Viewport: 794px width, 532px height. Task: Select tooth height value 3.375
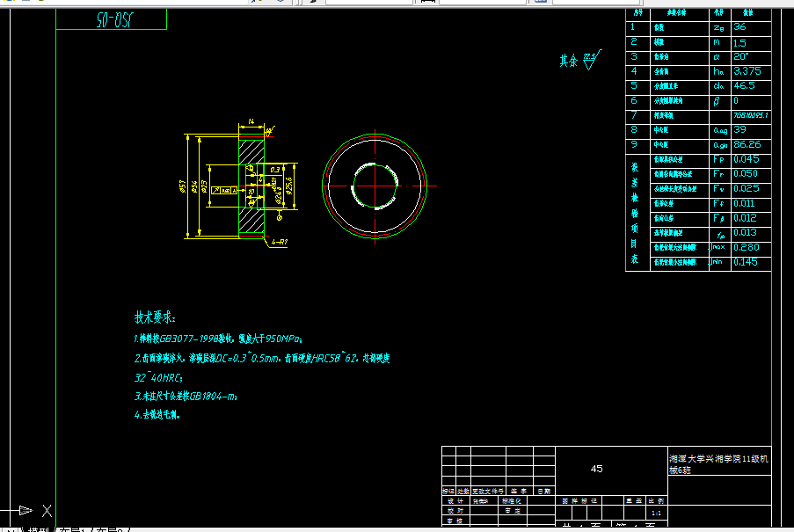747,71
